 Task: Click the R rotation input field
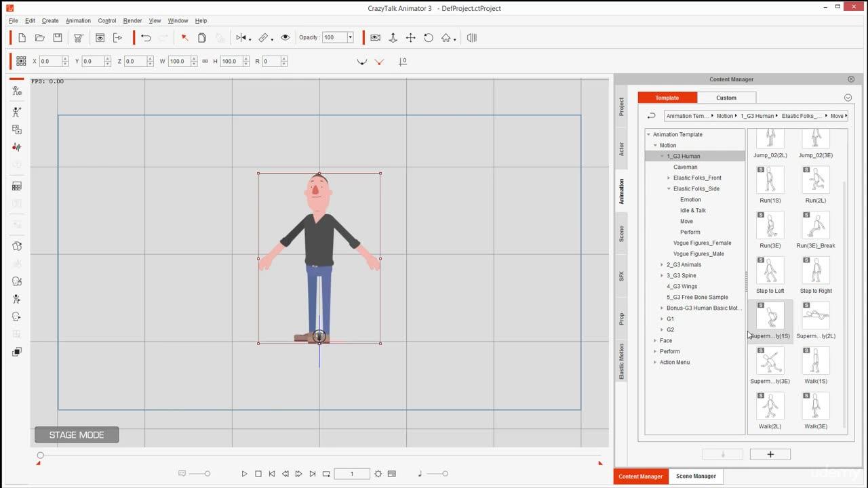[x=271, y=61]
